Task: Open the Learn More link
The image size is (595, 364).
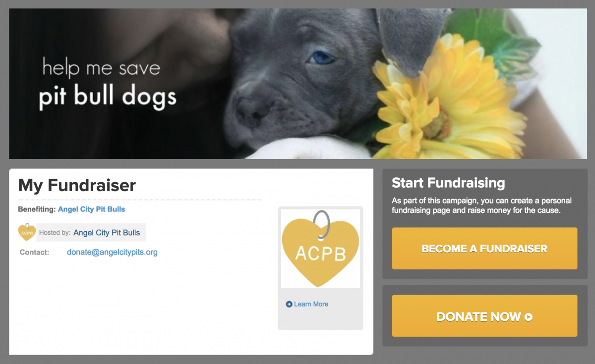Action: point(311,304)
